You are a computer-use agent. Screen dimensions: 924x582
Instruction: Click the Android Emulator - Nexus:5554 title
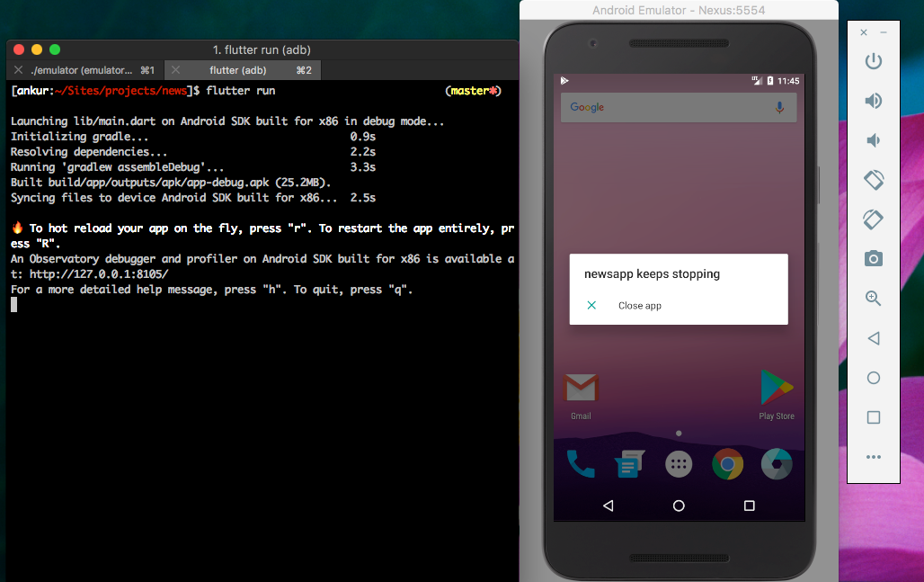coord(679,10)
